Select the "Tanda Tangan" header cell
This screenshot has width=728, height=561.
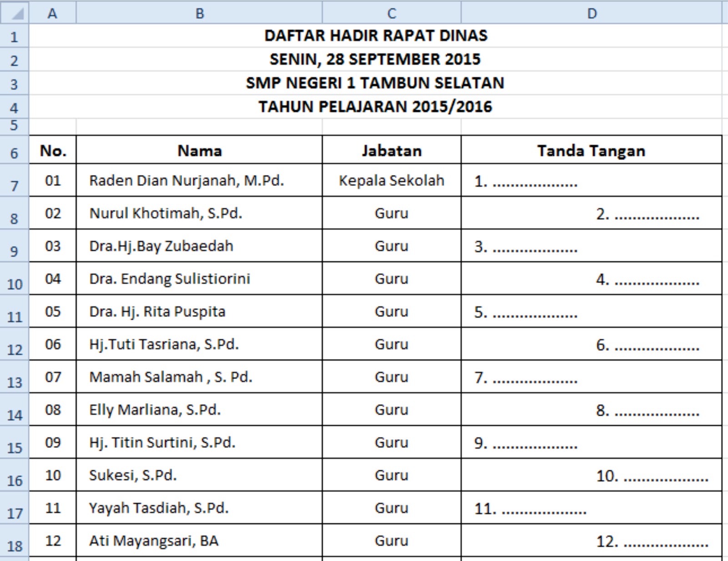pyautogui.click(x=591, y=150)
